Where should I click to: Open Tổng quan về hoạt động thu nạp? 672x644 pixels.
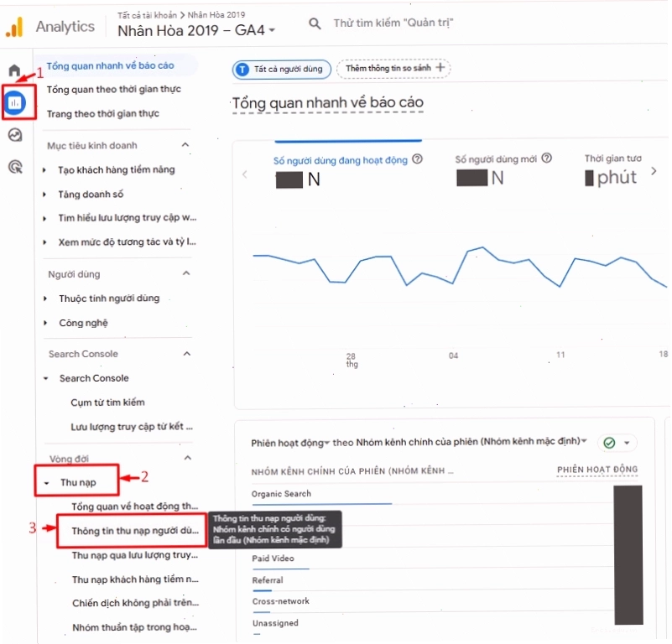pos(134,506)
